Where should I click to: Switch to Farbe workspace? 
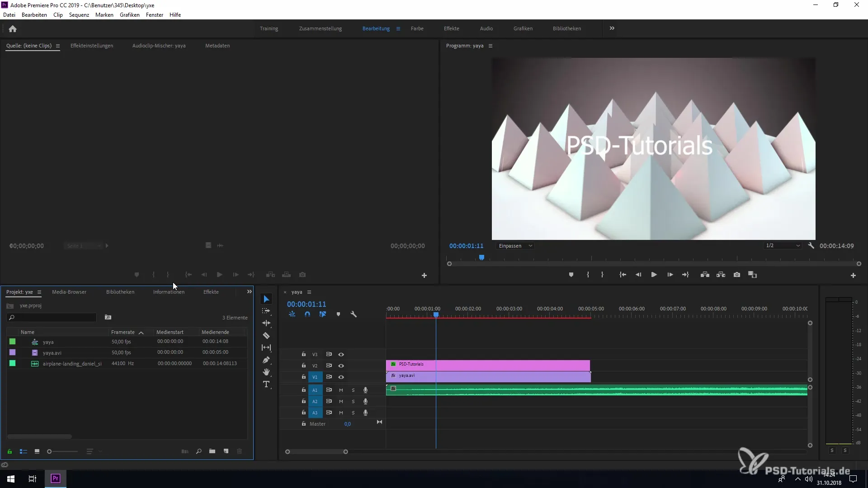[x=417, y=28]
